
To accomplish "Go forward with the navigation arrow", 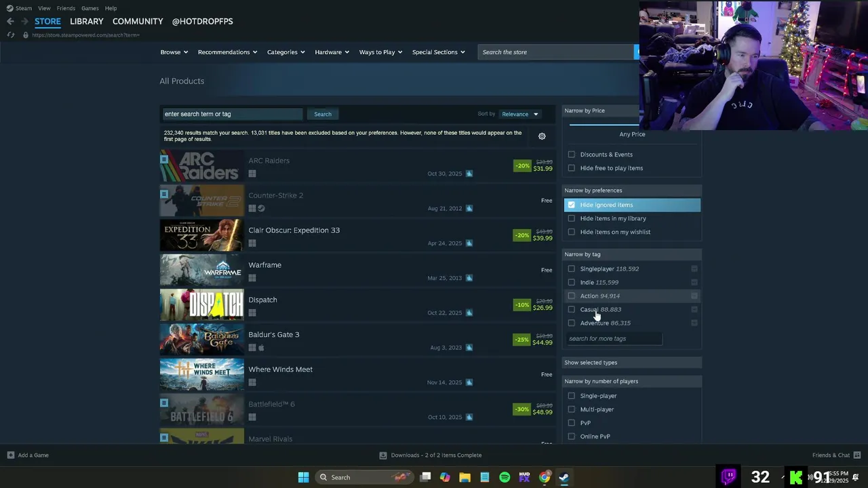I will click(x=25, y=22).
